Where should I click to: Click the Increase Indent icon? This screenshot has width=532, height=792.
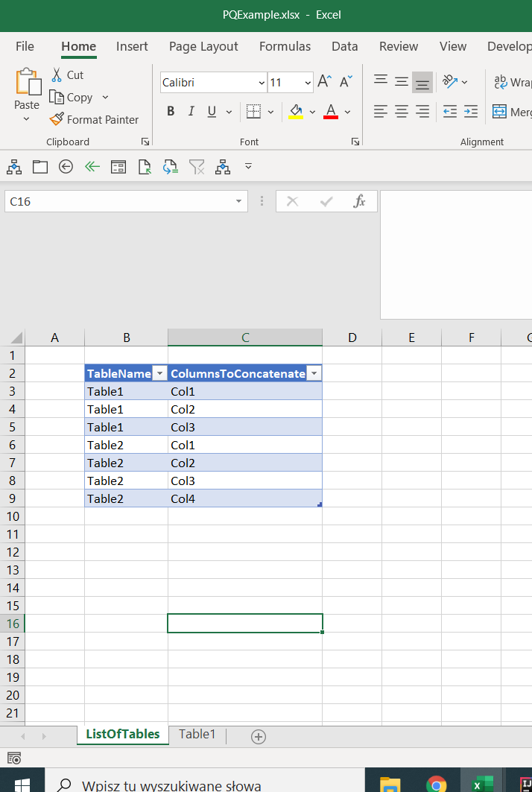471,111
